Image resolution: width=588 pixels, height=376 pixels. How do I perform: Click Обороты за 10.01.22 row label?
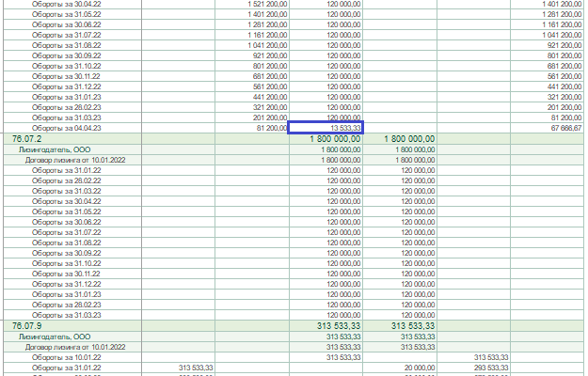[67, 357]
